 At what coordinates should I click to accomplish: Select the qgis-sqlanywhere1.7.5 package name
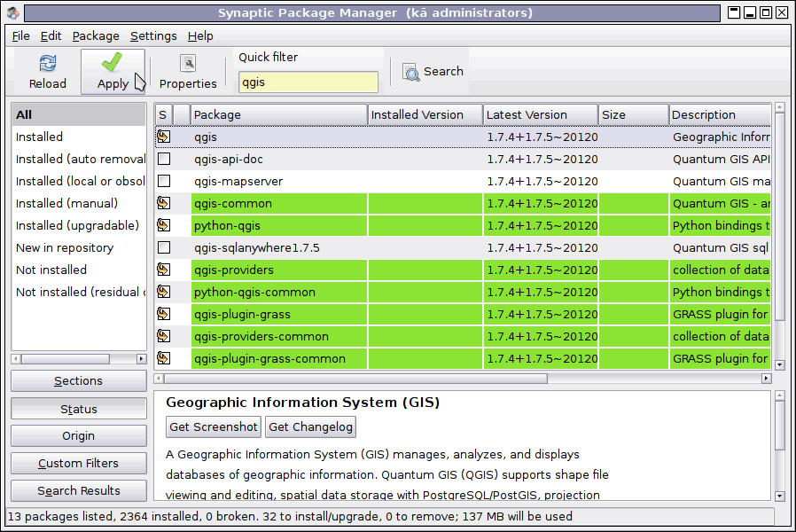[257, 247]
